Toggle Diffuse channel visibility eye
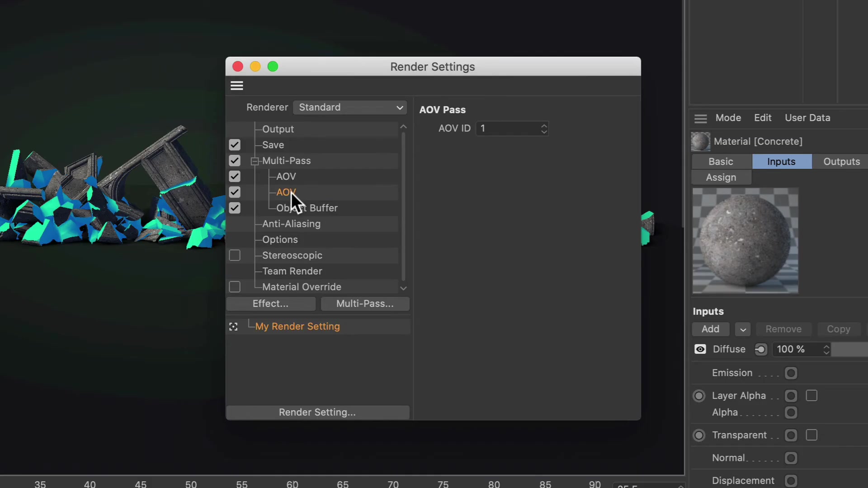This screenshot has width=868, height=488. point(700,349)
